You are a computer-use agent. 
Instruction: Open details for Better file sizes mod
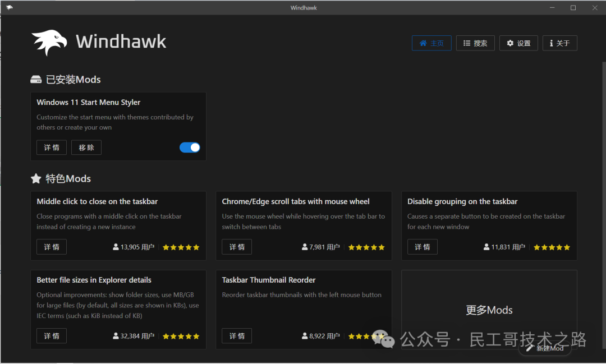[52, 336]
